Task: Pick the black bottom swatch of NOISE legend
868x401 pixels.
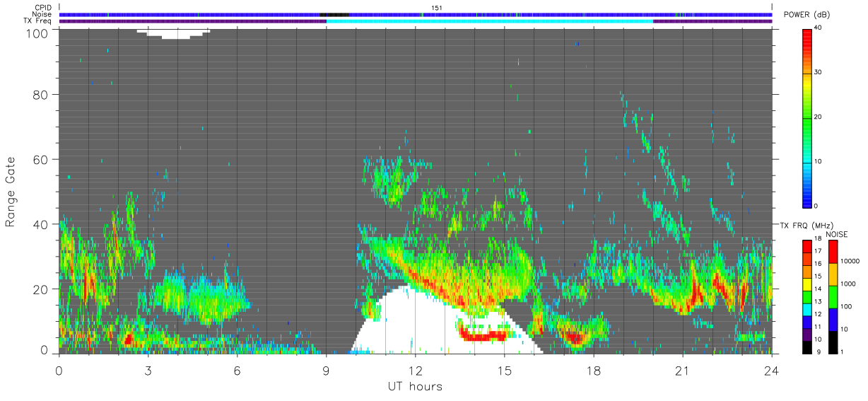Action: (833, 342)
